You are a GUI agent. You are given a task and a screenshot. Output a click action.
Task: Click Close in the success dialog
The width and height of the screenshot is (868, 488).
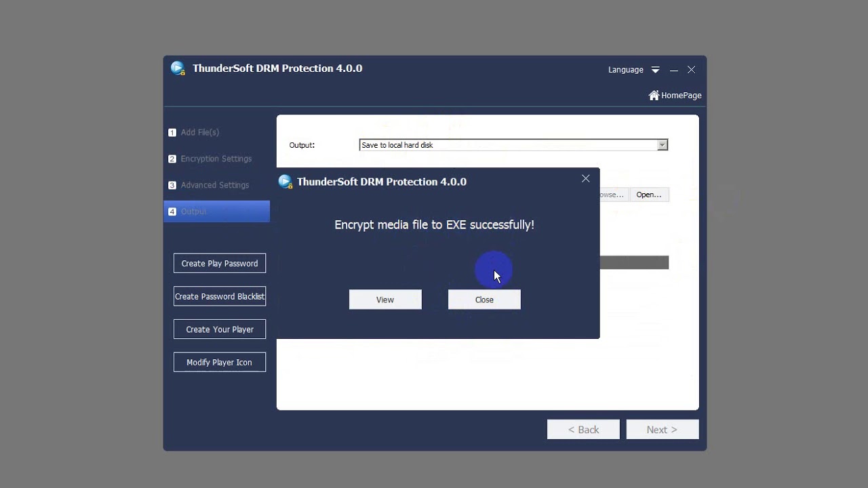484,300
